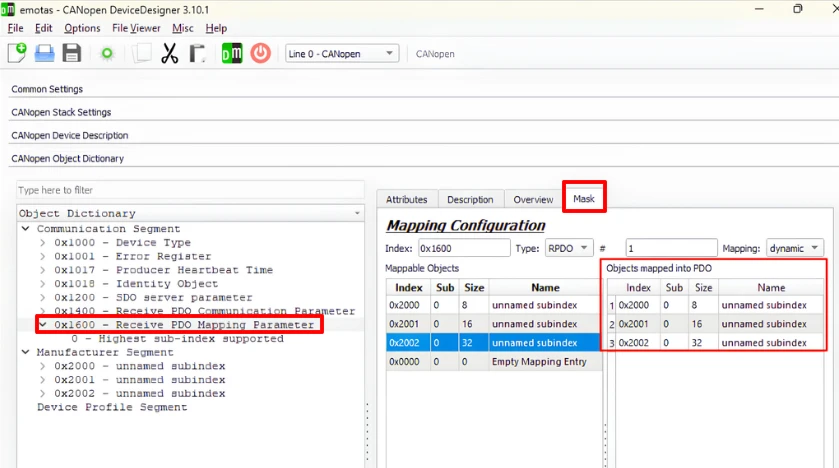Expand the 0x1001 - Error Register node
This screenshot has width=839, height=468.
(x=43, y=257)
